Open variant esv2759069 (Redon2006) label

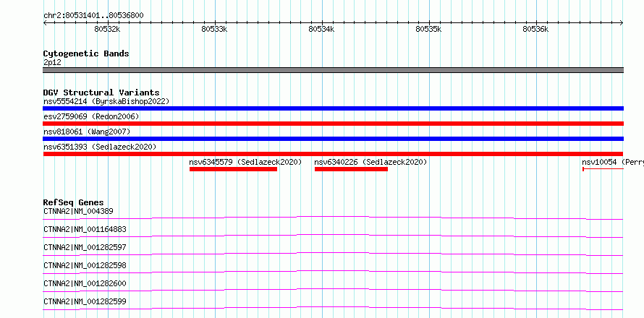91,116
